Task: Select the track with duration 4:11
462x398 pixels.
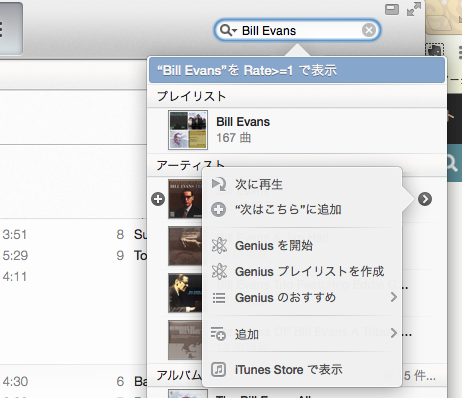Action: click(14, 277)
